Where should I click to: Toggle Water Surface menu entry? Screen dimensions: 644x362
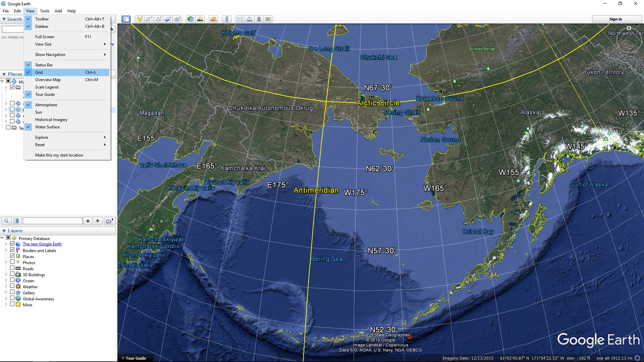click(67, 127)
